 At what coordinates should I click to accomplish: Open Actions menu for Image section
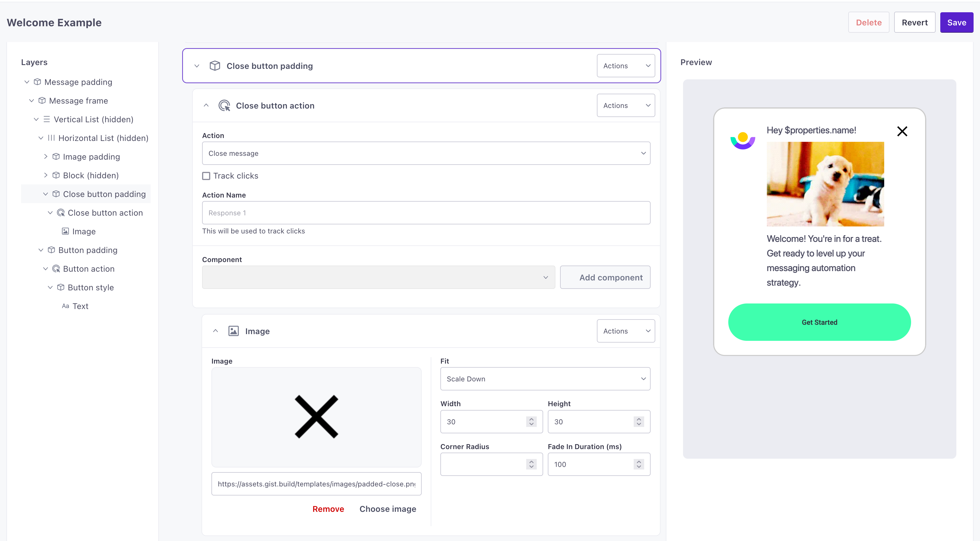625,330
